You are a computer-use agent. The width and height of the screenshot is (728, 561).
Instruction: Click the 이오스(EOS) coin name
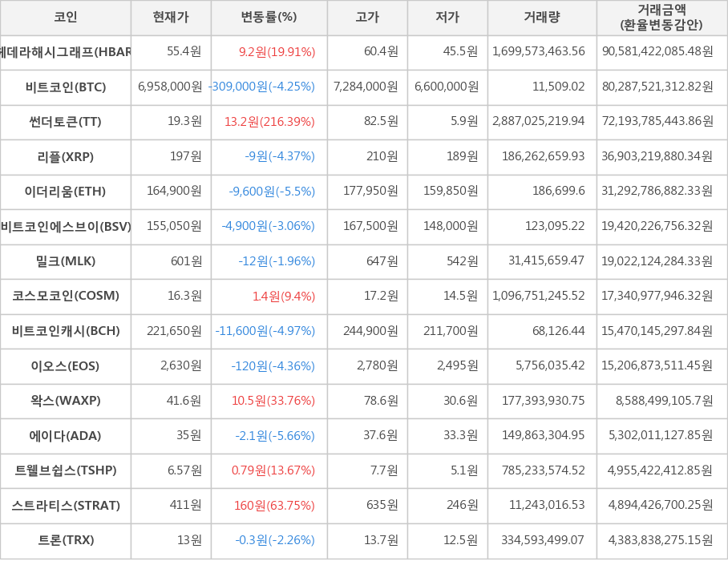pyautogui.click(x=66, y=365)
